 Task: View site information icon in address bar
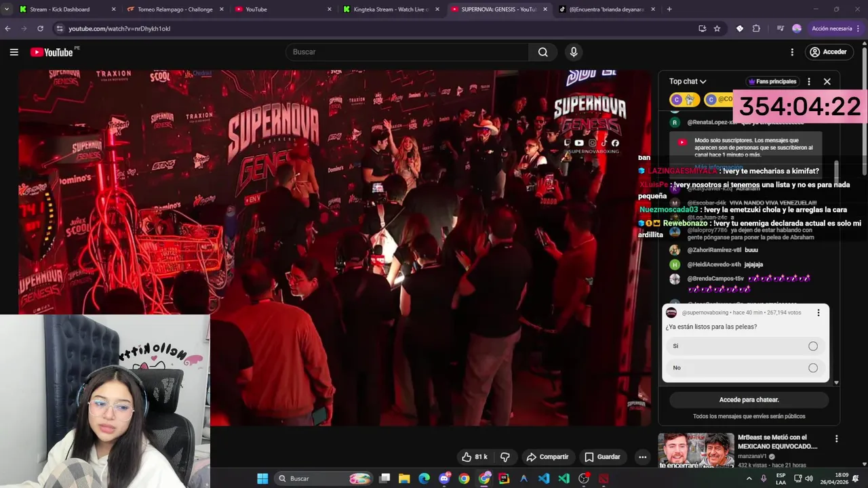(x=60, y=28)
